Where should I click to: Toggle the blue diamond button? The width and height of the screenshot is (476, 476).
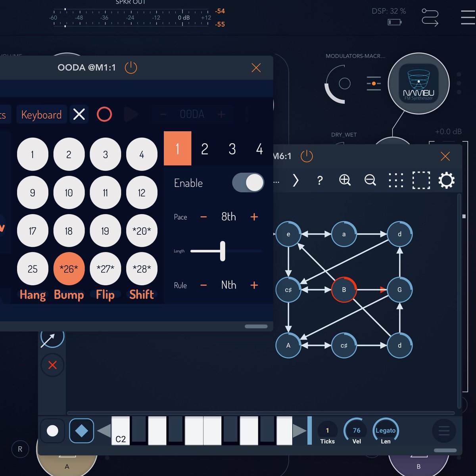82,431
